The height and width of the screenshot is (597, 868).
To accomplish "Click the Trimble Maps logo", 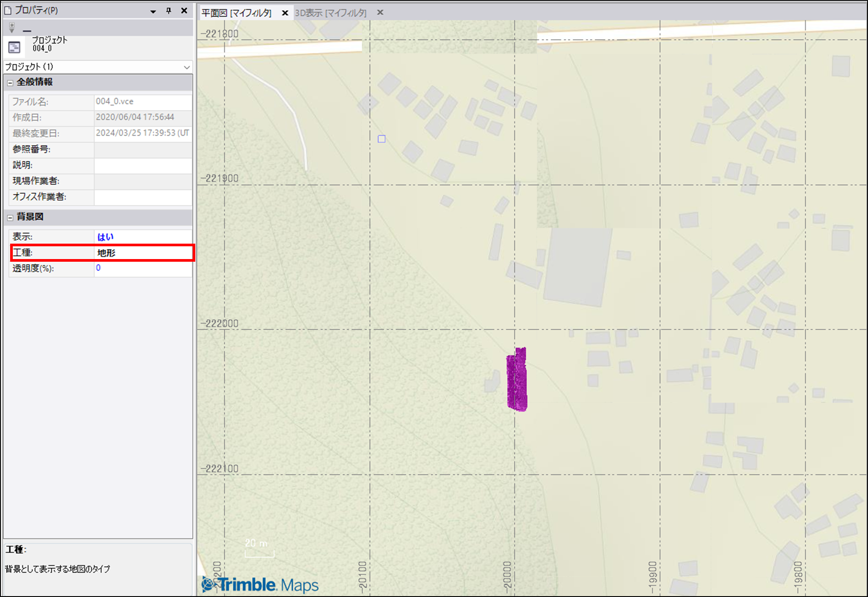I will [x=260, y=585].
